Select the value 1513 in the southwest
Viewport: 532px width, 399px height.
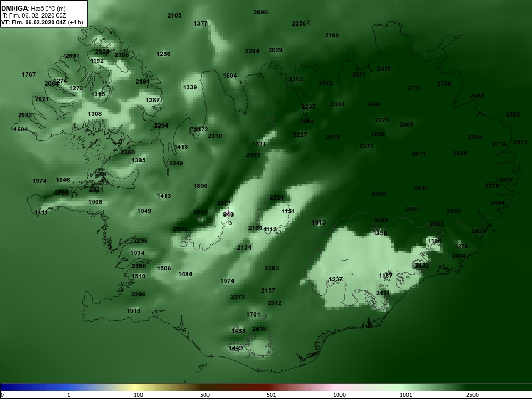pos(134,311)
